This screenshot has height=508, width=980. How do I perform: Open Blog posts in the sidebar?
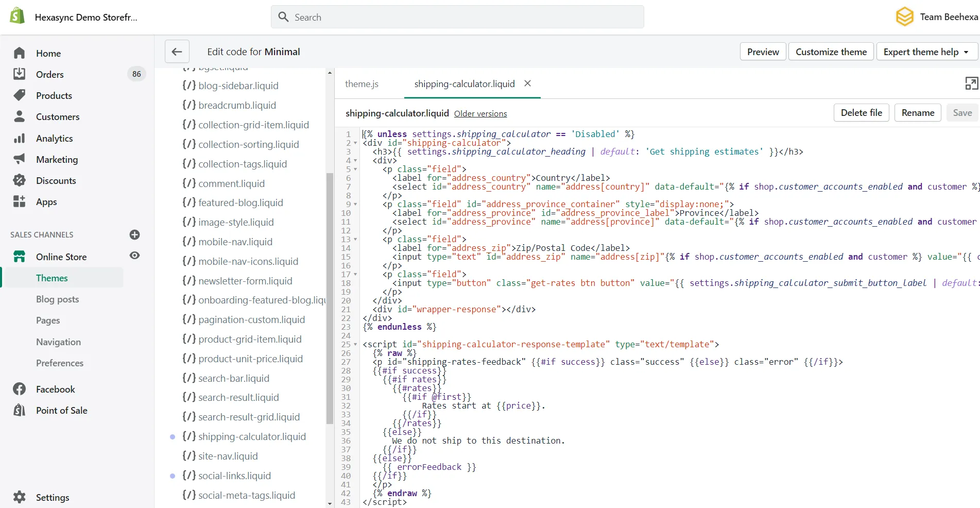click(x=57, y=299)
